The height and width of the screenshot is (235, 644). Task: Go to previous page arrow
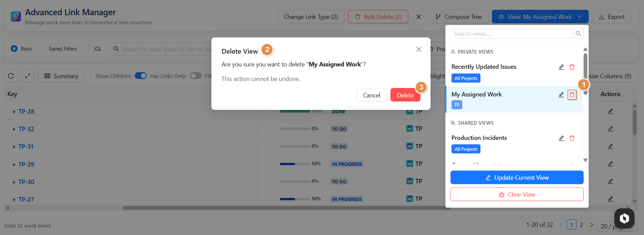click(561, 225)
